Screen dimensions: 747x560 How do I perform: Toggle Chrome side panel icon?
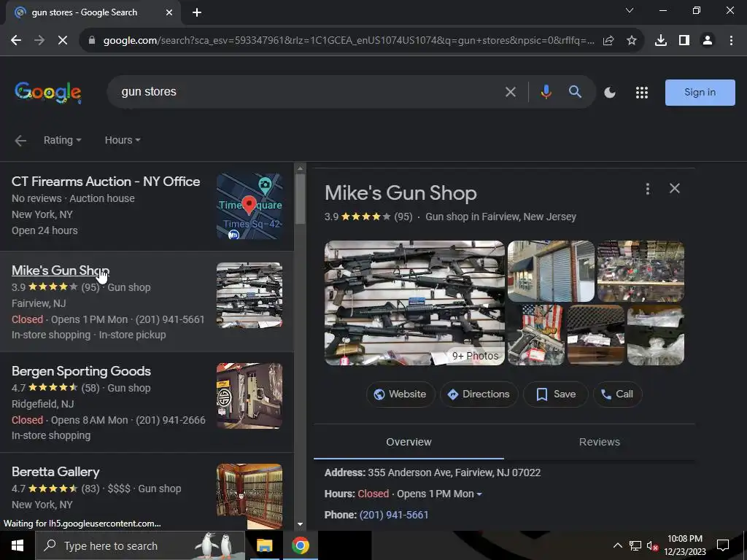point(684,41)
